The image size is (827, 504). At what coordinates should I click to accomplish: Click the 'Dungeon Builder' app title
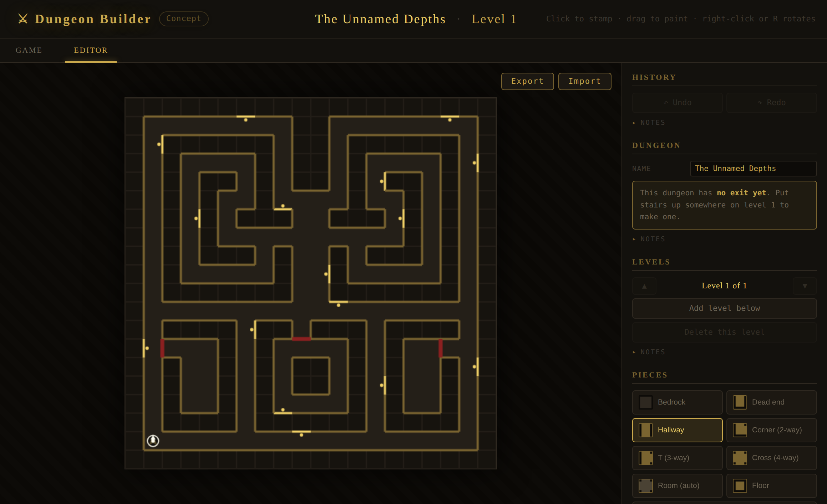click(93, 19)
